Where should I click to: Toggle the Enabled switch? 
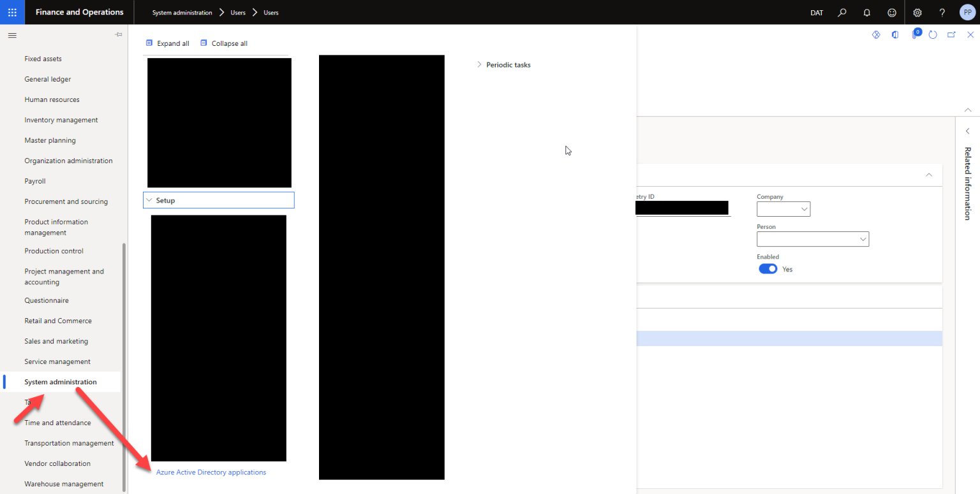[768, 269]
